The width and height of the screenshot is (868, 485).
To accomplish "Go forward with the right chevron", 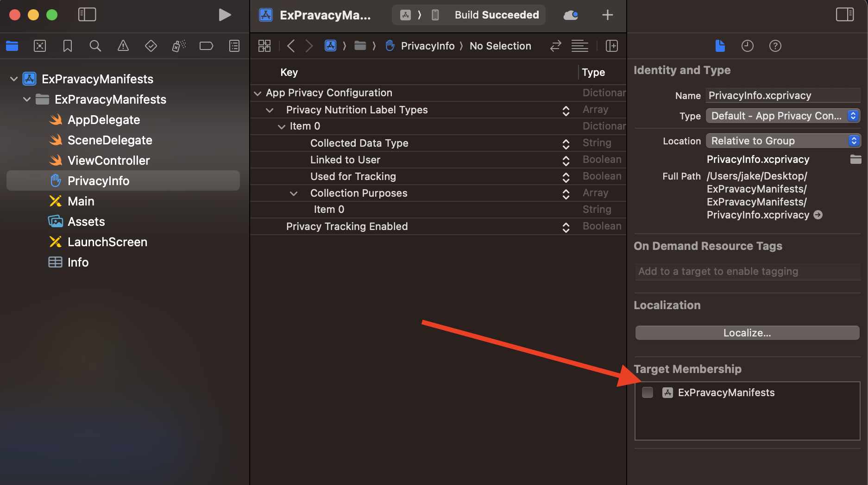I will 309,46.
